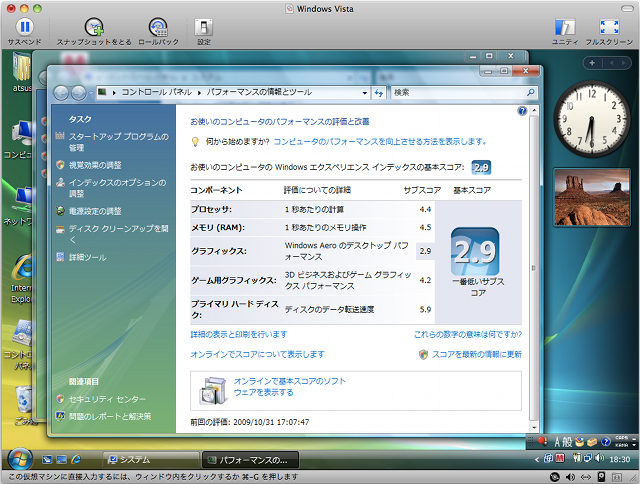The height and width of the screenshot is (484, 640).
Task: Take a snapshot with the スナップショットをとる icon
Action: point(93,27)
